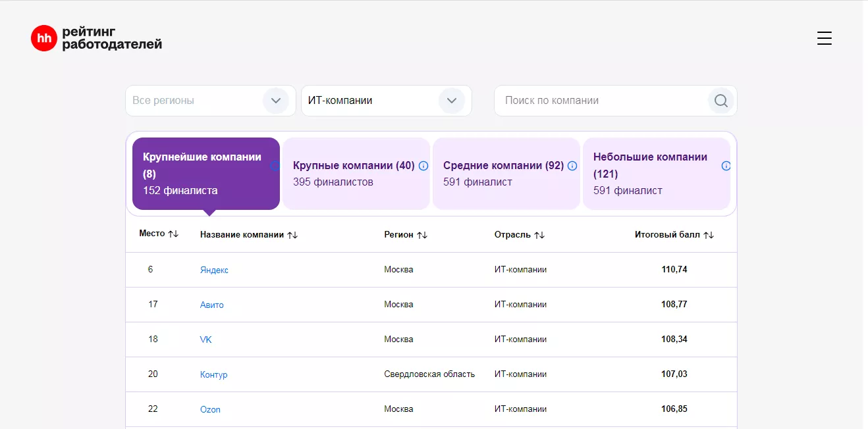Click the Поиск по компании field

click(599, 101)
